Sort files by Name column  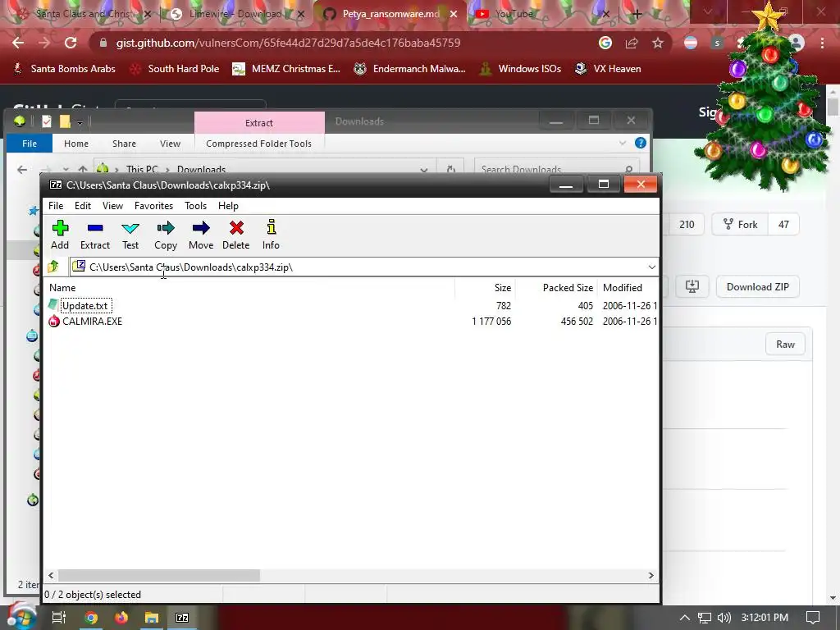pyautogui.click(x=251, y=288)
